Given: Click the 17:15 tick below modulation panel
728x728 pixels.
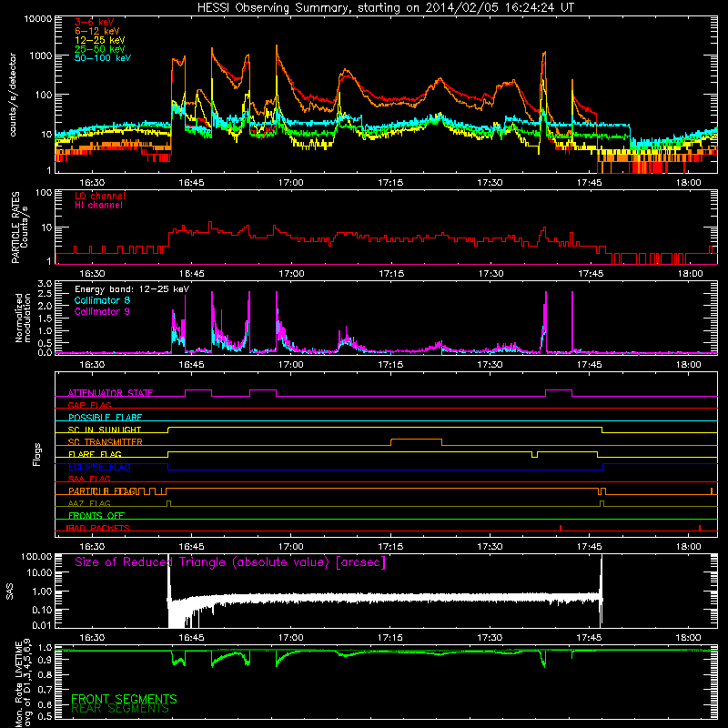Looking at the screenshot, I should (x=390, y=365).
